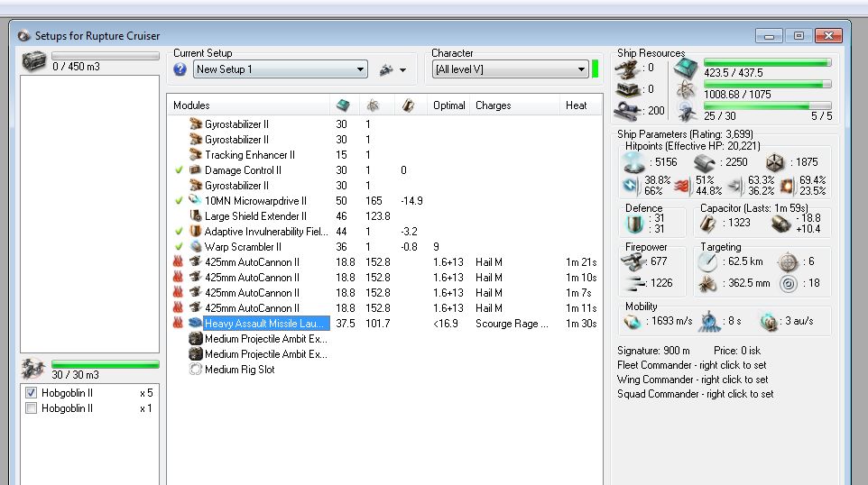The width and height of the screenshot is (868, 485).
Task: Click the targeting range icon showing 62.5 km
Action: coord(706,261)
